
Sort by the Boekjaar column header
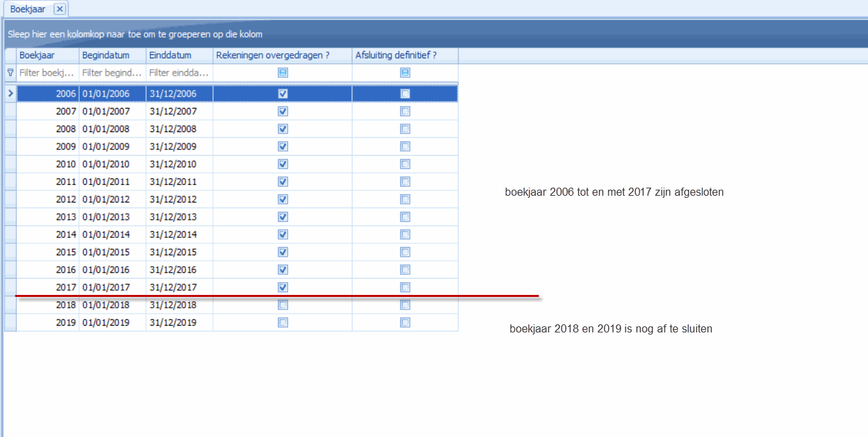coord(47,55)
